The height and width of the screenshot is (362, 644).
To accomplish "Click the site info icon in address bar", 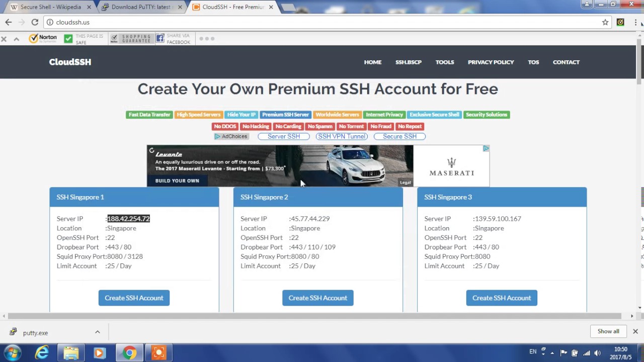I will 50,22.
